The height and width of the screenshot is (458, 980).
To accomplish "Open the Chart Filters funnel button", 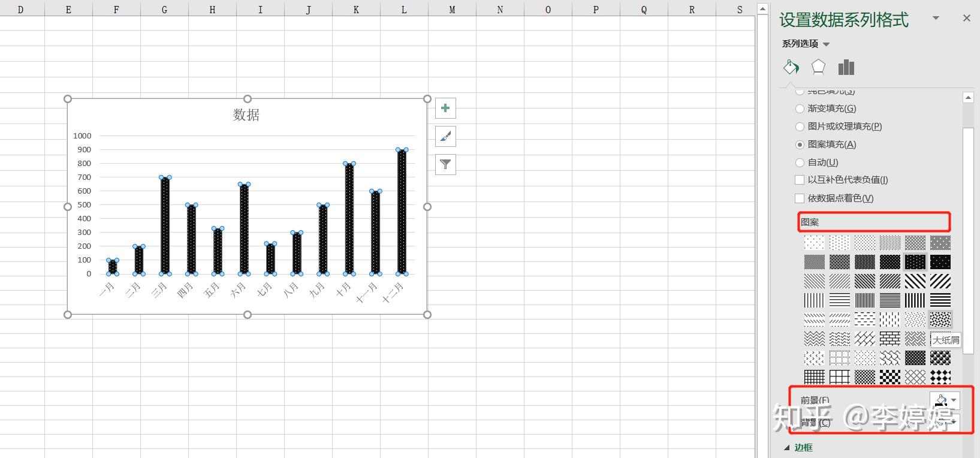I will tap(445, 164).
